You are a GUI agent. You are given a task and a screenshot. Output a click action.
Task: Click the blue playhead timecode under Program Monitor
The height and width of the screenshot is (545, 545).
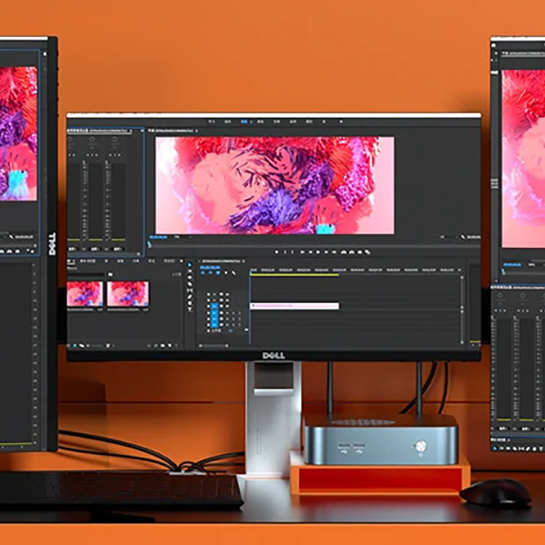(158, 237)
